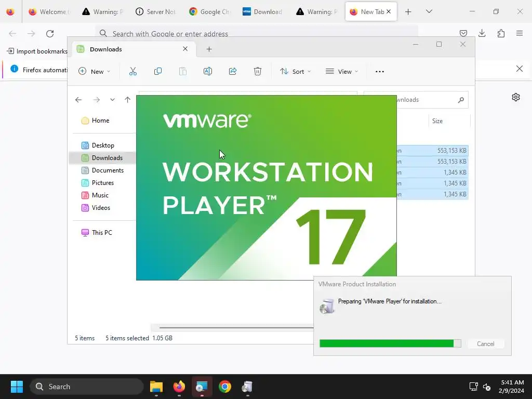Click the VMware installer icon on taskbar
Viewport: 532px width, 399px height.
247,387
